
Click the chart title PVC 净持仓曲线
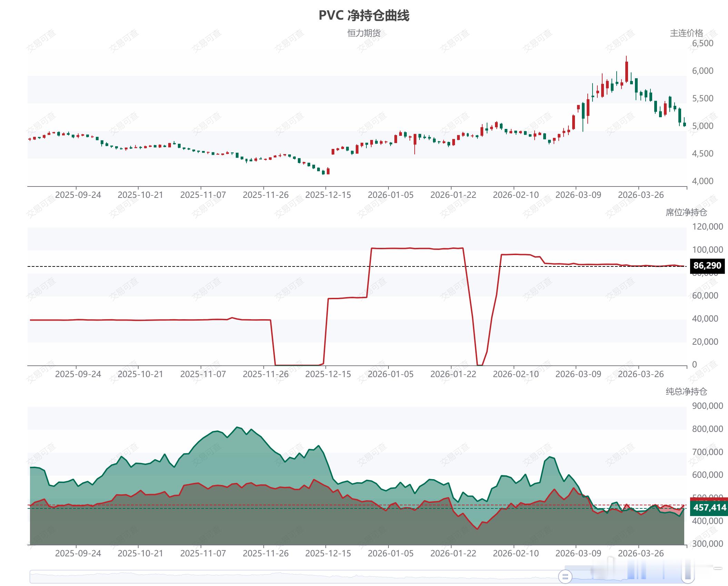(364, 16)
